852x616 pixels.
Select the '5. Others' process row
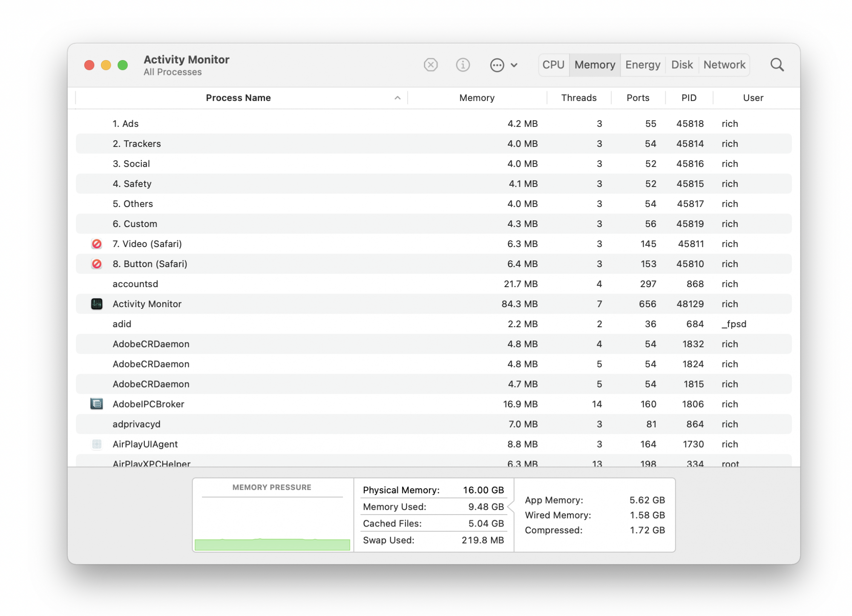[434, 204]
